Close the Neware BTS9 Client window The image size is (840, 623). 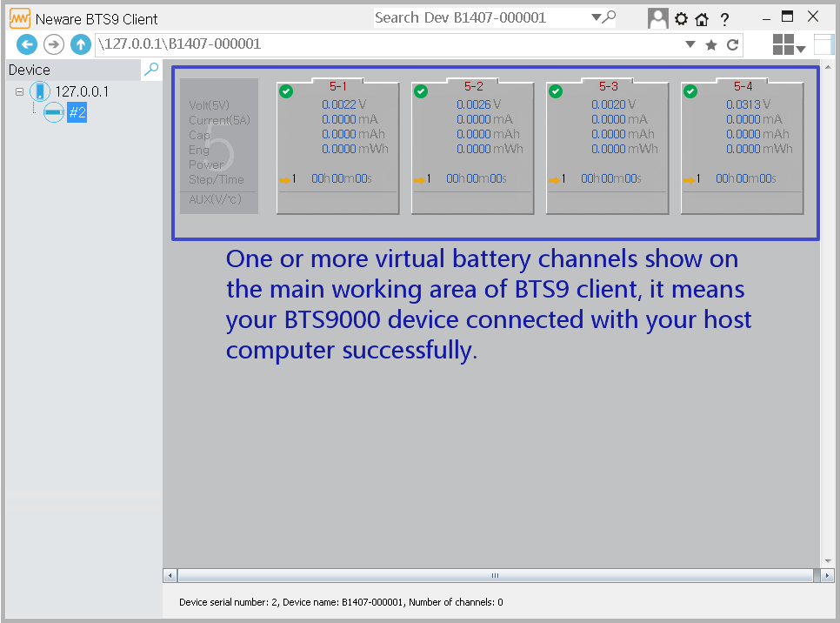[813, 17]
